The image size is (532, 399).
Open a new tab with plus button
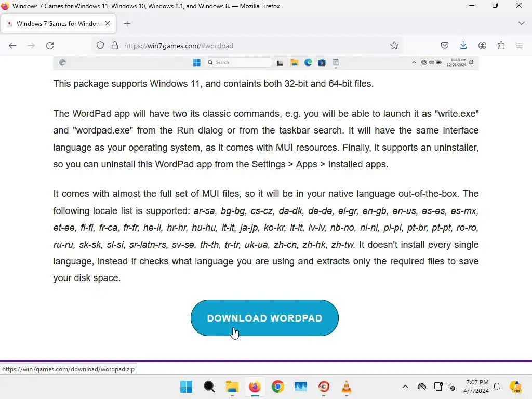[x=127, y=24]
